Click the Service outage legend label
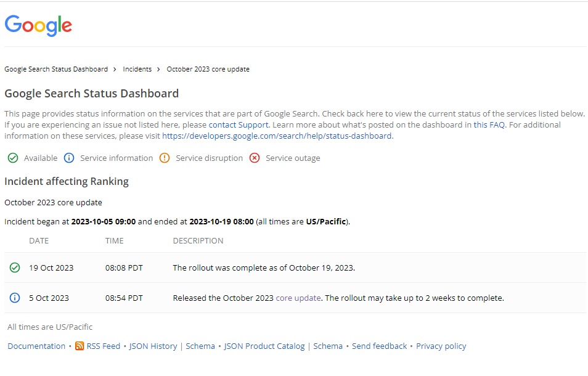 pyautogui.click(x=293, y=158)
